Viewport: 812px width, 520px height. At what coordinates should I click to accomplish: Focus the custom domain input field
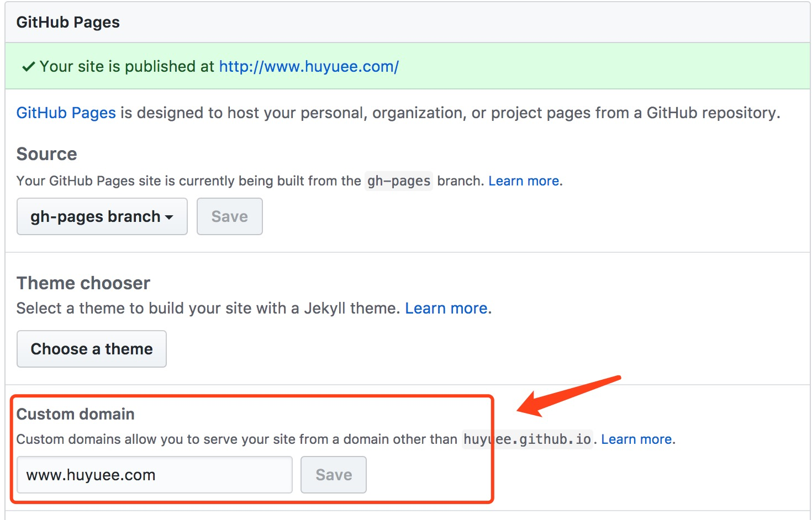click(155, 475)
